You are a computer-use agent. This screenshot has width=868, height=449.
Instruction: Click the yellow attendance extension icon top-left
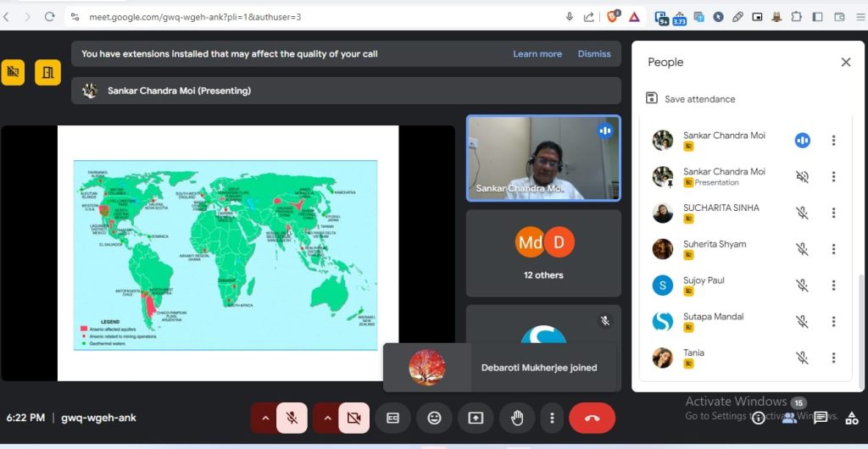coord(13,72)
